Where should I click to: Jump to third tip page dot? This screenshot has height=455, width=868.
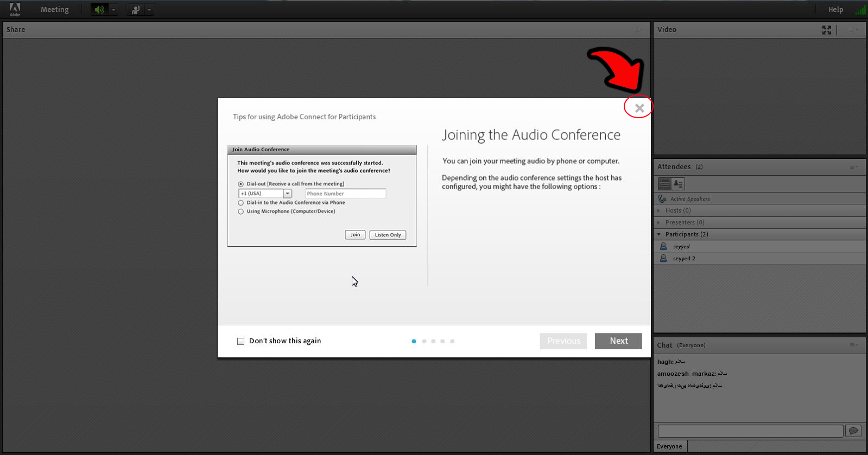pyautogui.click(x=433, y=341)
